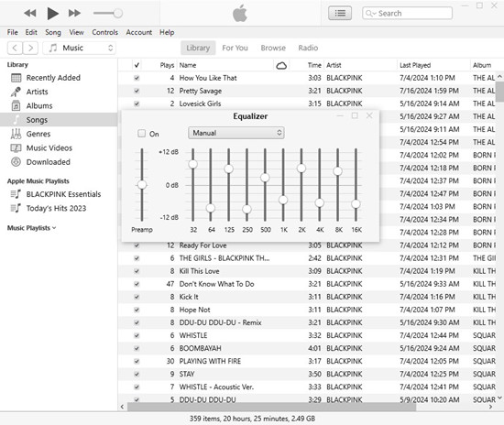
Task: Sort by Time column header
Action: coord(314,65)
